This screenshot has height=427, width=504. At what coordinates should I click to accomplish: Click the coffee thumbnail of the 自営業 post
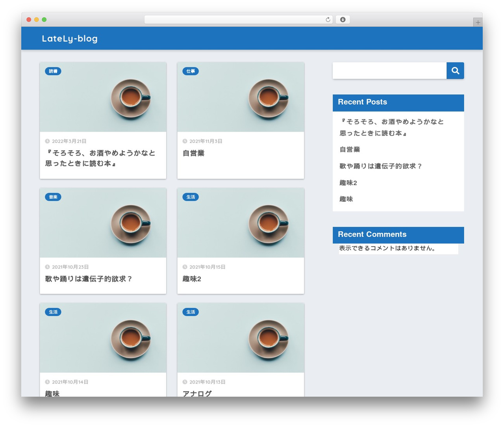[241, 97]
